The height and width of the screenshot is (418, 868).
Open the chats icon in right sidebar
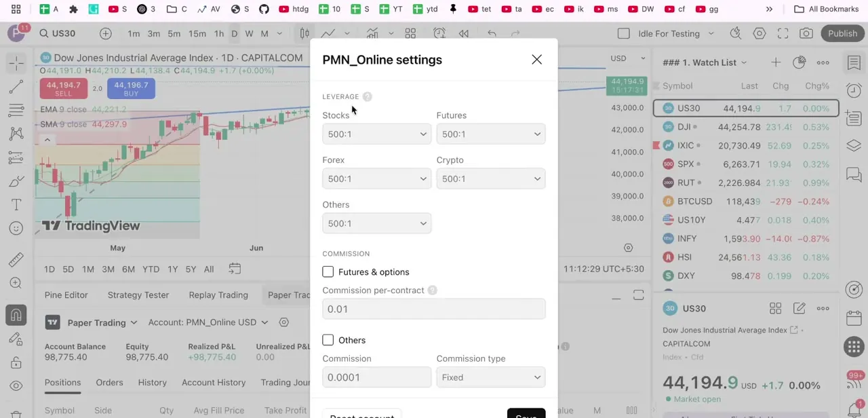[x=854, y=175]
